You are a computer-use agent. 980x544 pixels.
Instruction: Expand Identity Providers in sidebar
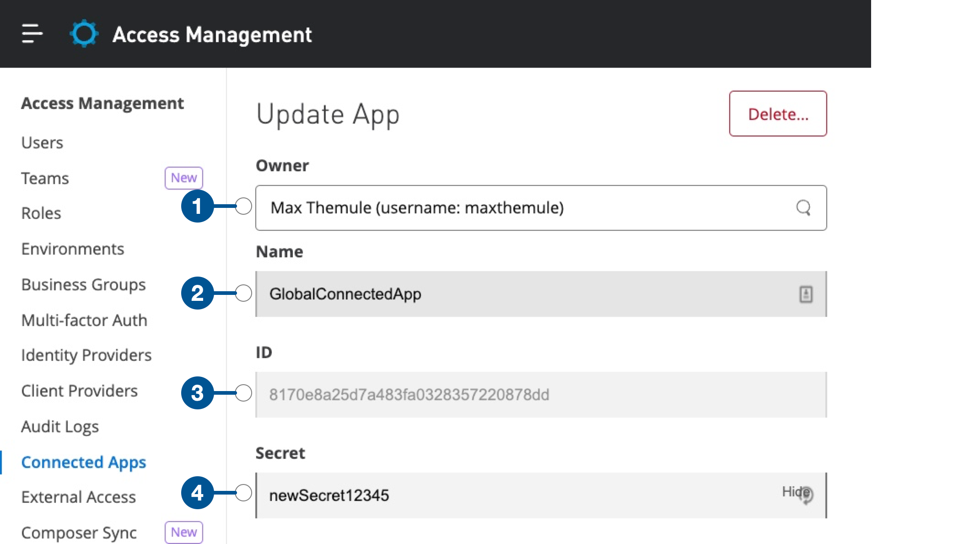[x=86, y=354]
